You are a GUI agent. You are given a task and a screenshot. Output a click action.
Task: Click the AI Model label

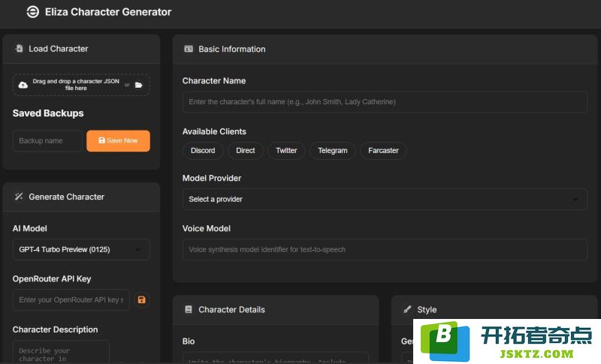[x=29, y=228]
